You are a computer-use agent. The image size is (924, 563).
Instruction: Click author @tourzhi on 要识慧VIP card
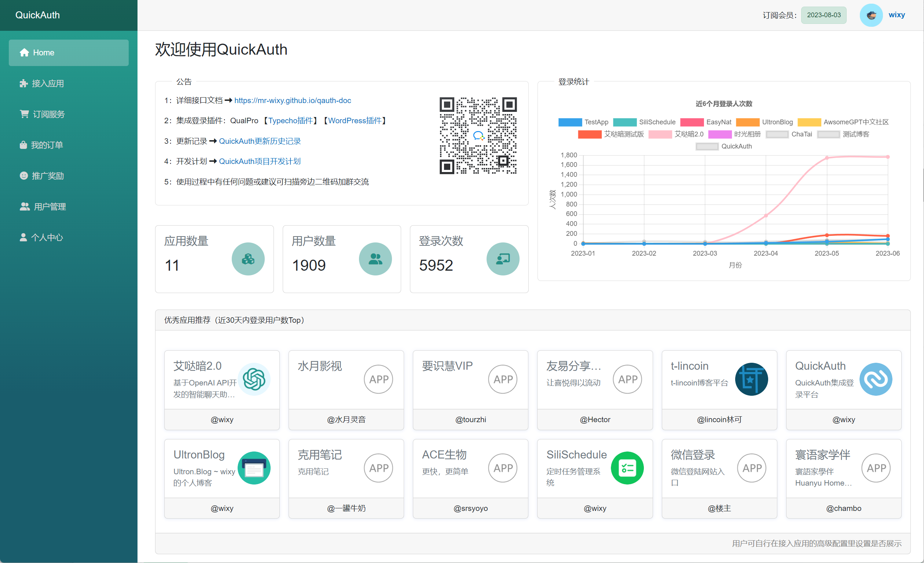pos(470,419)
